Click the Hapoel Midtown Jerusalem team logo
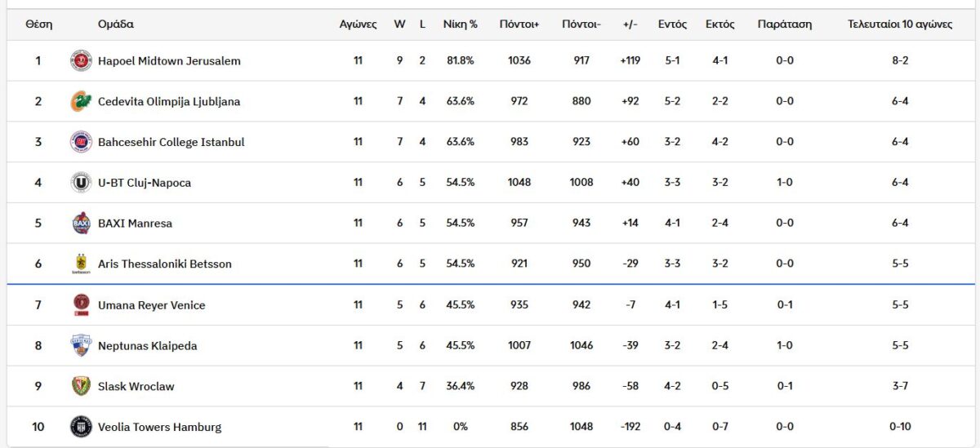Viewport: 980px width, 448px height. coord(81,61)
